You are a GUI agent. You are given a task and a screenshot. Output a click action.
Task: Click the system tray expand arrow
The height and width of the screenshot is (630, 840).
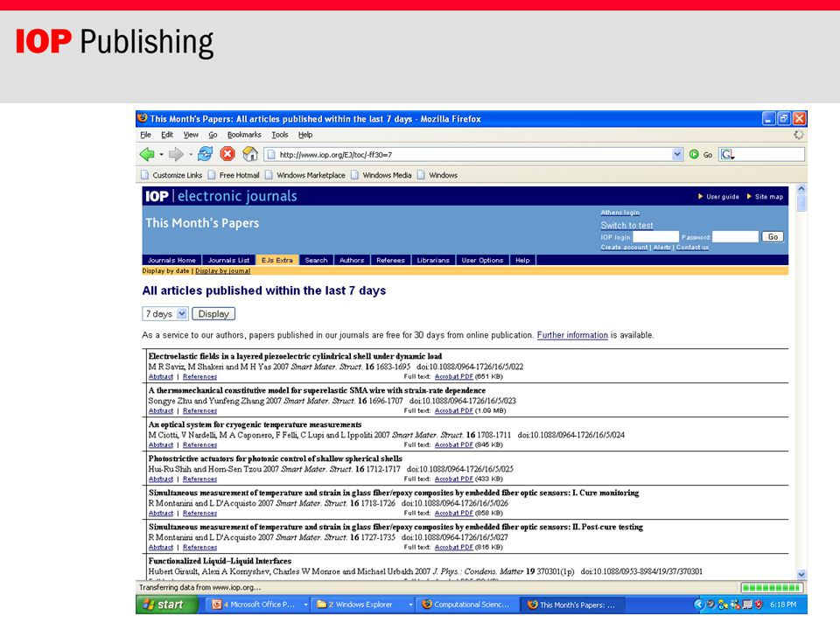click(698, 605)
